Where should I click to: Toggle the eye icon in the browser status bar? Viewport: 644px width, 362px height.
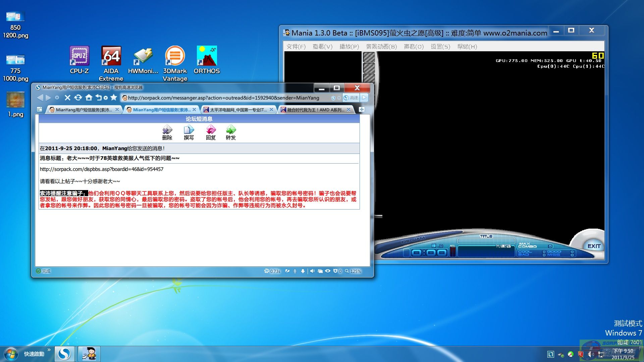[328, 271]
